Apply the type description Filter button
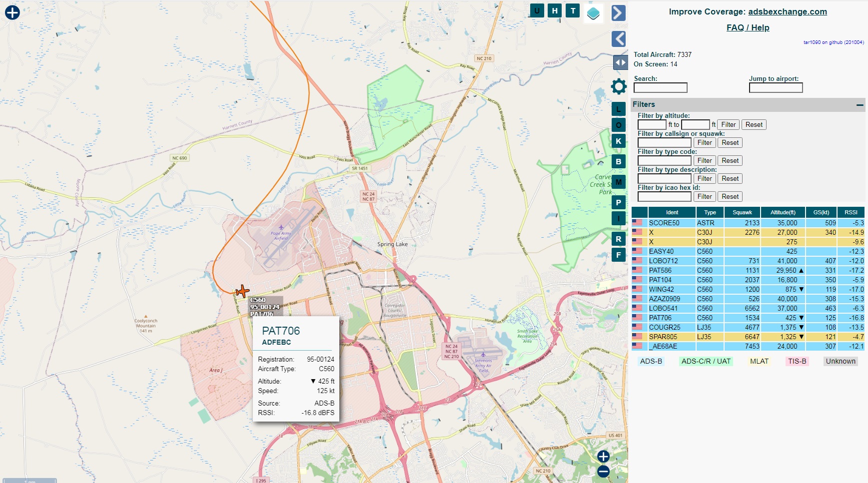868x483 pixels. (x=705, y=179)
